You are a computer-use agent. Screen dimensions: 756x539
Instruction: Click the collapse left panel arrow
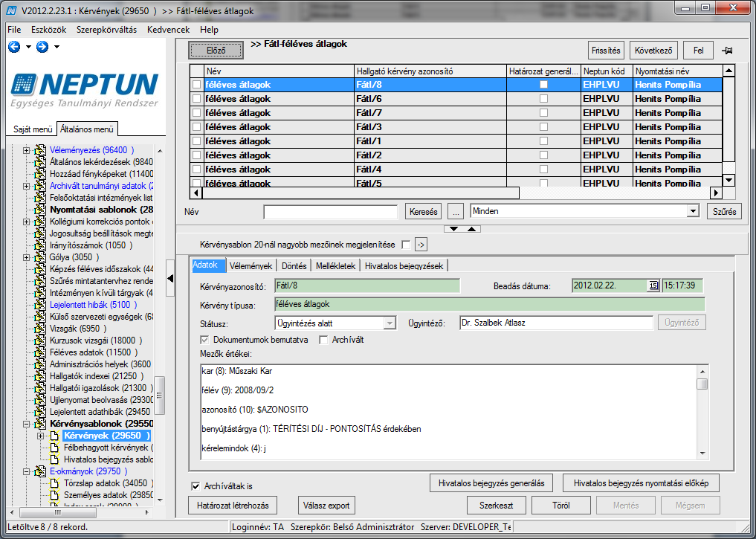pyautogui.click(x=170, y=278)
